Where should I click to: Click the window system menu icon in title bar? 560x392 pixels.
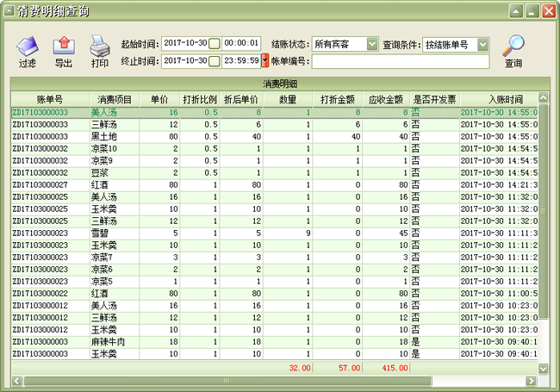coord(9,10)
